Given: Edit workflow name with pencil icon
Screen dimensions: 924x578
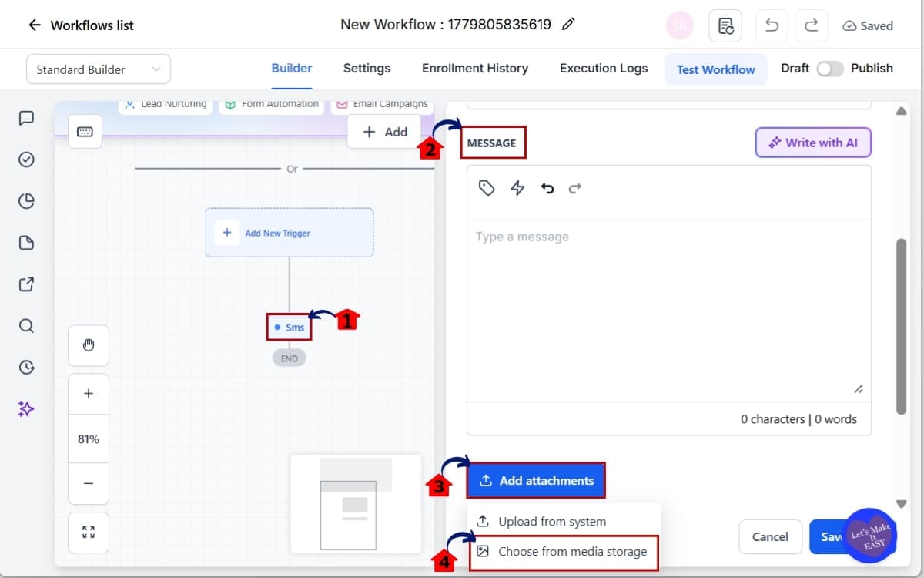Looking at the screenshot, I should coord(568,25).
